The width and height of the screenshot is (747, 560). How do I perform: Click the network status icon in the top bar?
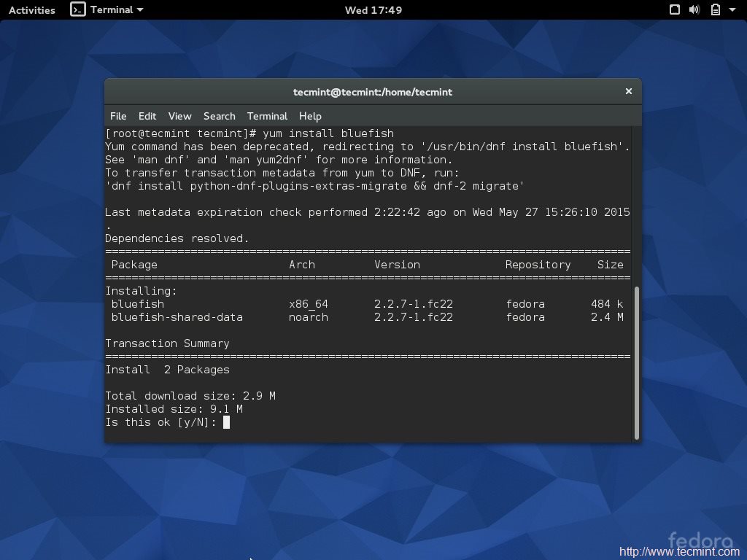click(x=675, y=9)
